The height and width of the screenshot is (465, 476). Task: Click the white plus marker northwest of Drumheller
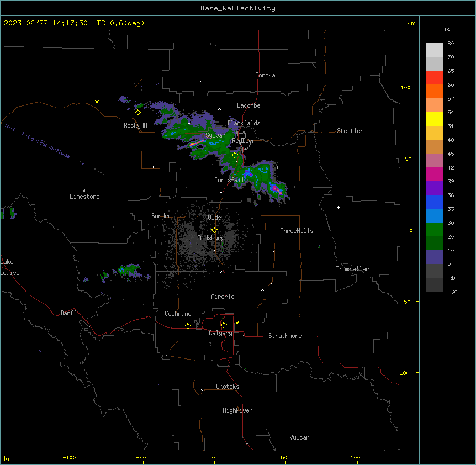click(x=338, y=207)
